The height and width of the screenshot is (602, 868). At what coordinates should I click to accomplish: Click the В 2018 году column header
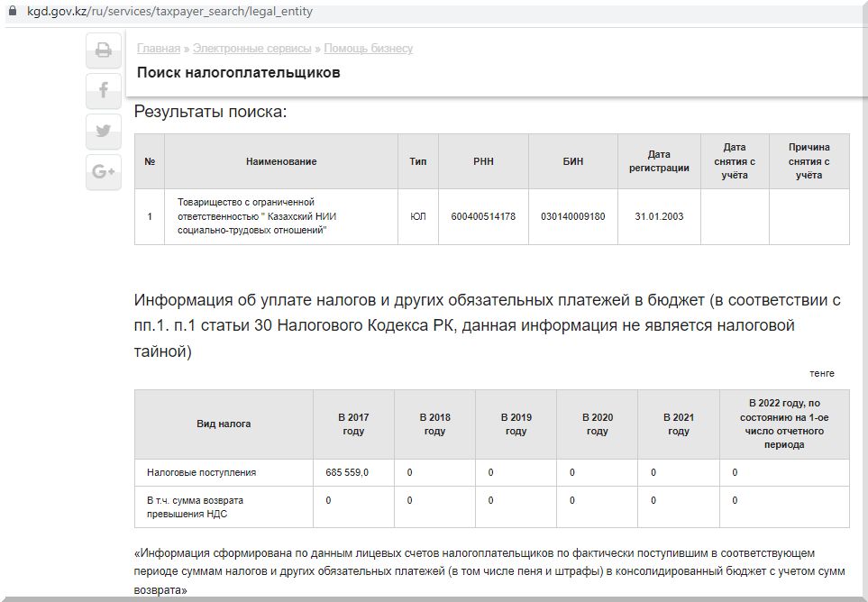(435, 424)
